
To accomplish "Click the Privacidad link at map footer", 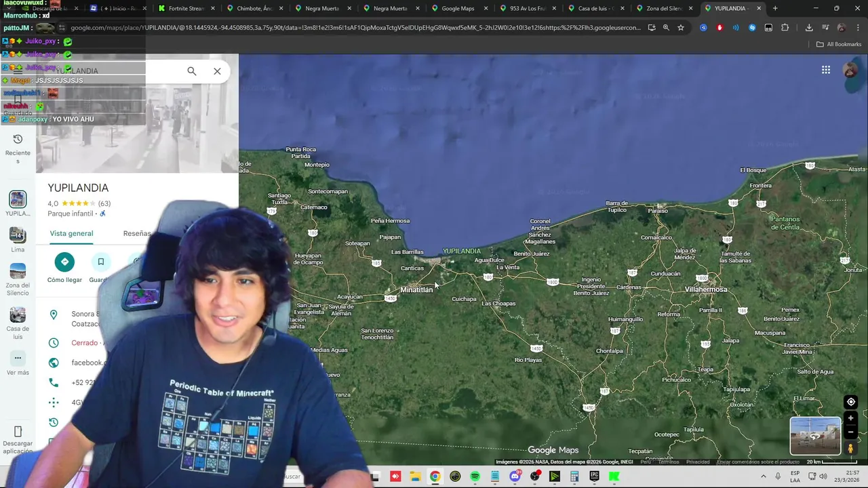I will pos(698,462).
